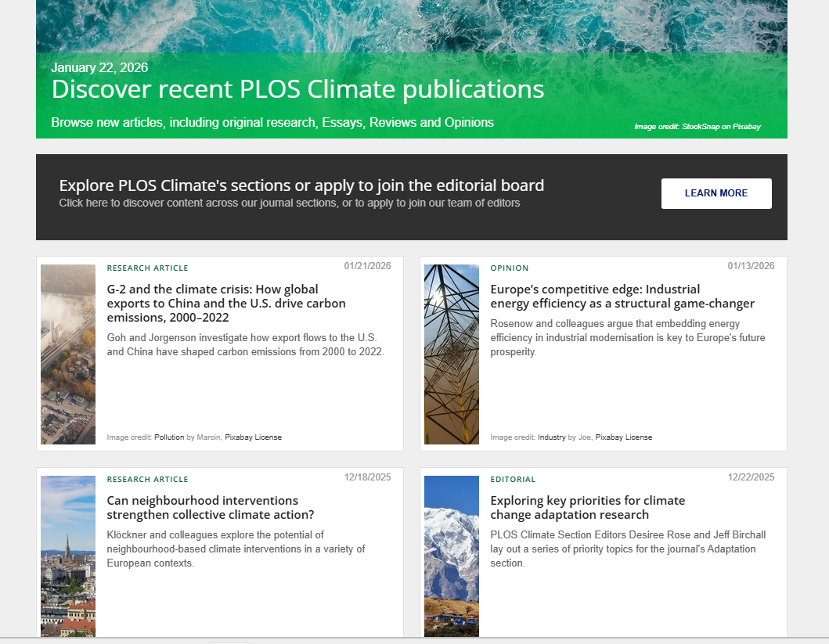Open the neighbourhood interventions research article
The image size is (829, 644).
click(210, 508)
